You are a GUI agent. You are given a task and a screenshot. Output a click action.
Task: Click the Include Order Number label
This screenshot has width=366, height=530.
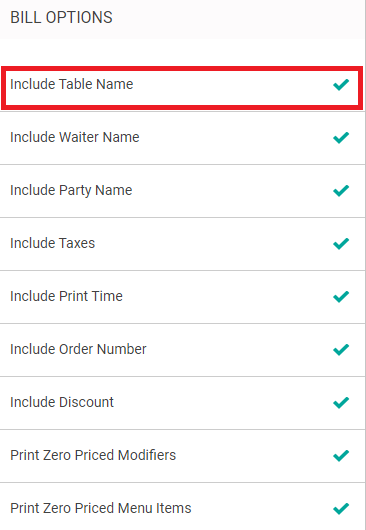click(x=78, y=349)
